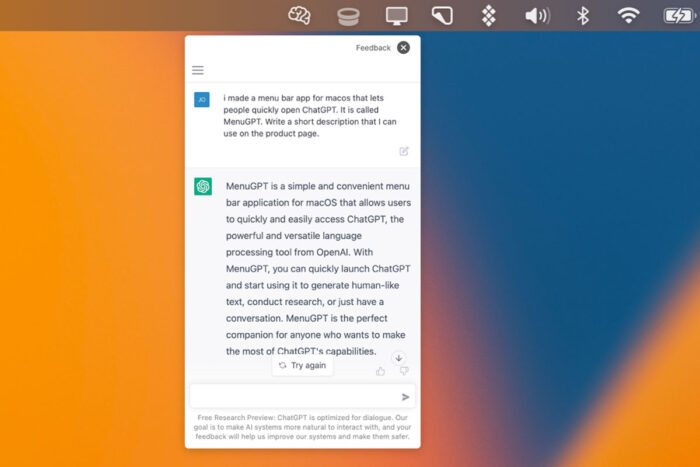The height and width of the screenshot is (467, 700).
Task: Click the user text 'i made a menu bar app'
Action: tap(267, 98)
